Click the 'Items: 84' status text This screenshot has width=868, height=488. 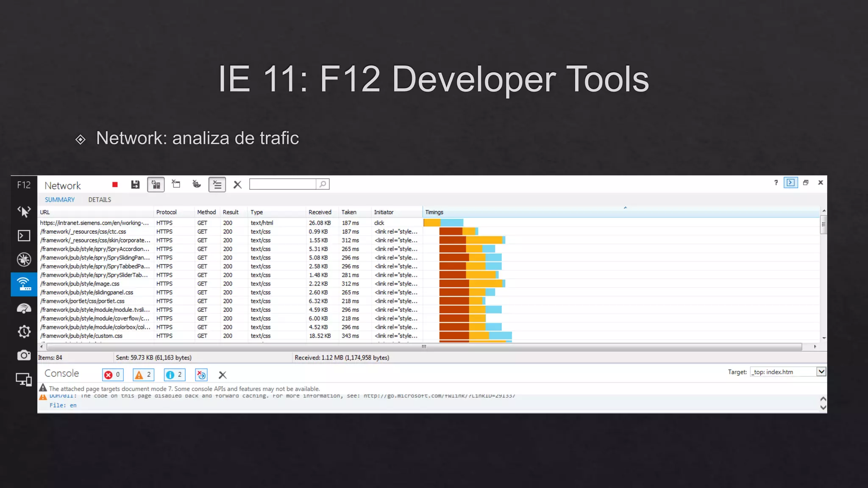[x=50, y=358]
